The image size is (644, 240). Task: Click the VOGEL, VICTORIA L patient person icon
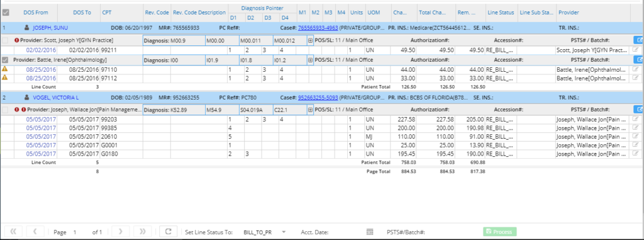click(x=27, y=98)
